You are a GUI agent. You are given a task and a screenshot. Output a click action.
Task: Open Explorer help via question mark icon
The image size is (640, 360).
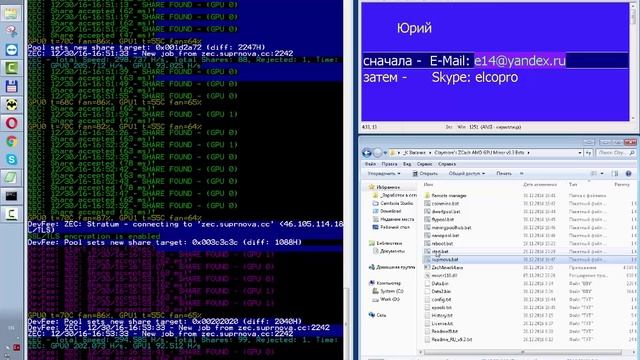tap(629, 173)
